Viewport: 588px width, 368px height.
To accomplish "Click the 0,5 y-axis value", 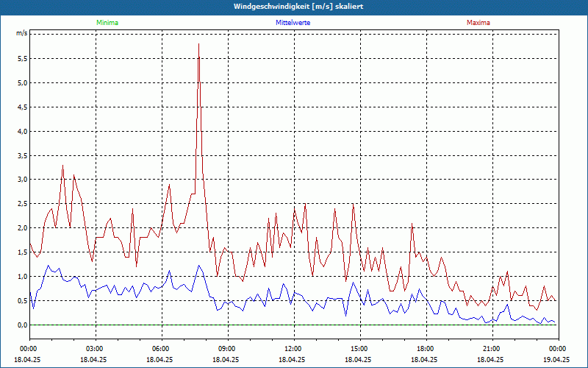I will coord(23,301).
